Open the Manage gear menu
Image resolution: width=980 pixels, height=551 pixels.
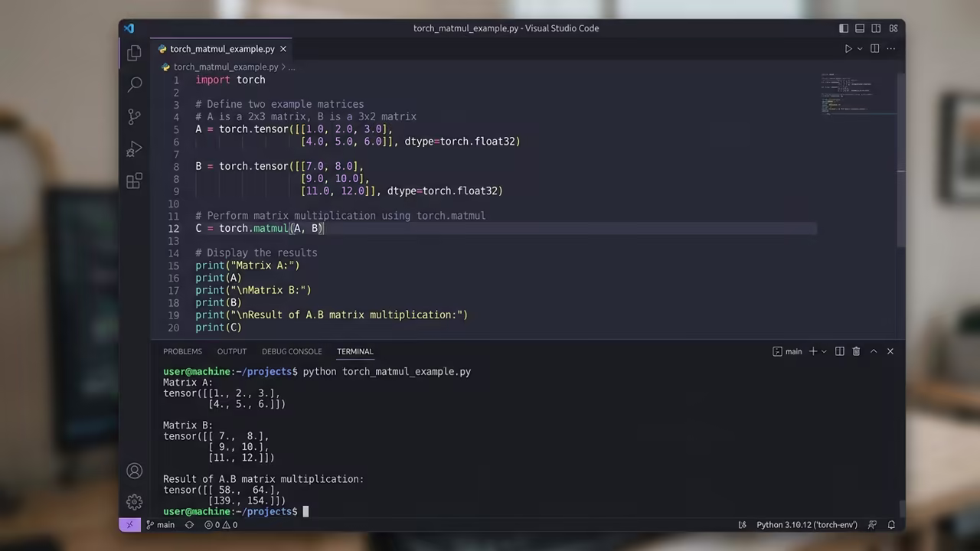(x=135, y=502)
